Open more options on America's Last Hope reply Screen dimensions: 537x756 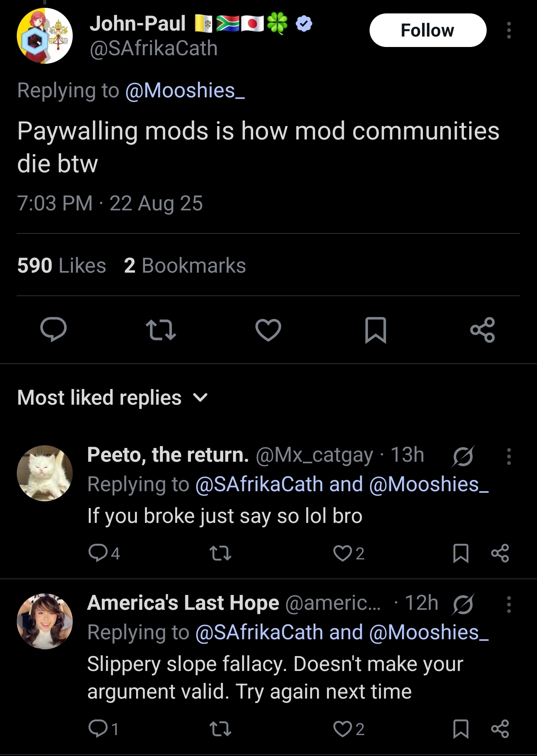tap(509, 604)
